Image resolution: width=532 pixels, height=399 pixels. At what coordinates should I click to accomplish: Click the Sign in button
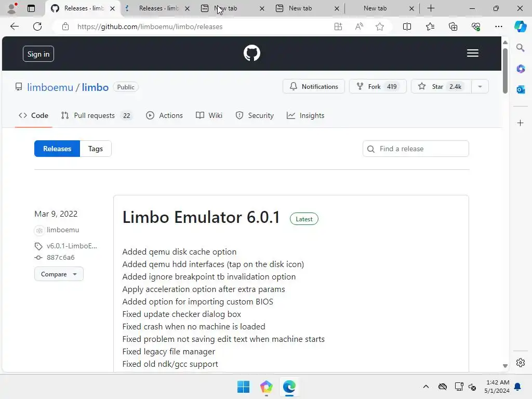point(38,54)
